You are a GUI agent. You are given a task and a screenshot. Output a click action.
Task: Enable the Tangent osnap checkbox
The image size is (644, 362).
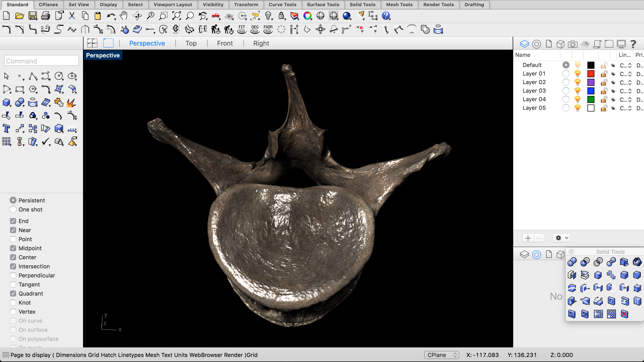click(x=13, y=284)
